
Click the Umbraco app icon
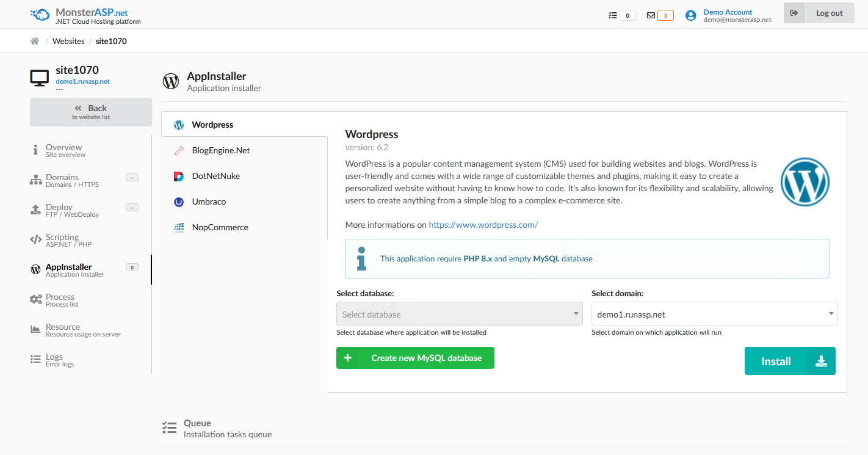179,202
